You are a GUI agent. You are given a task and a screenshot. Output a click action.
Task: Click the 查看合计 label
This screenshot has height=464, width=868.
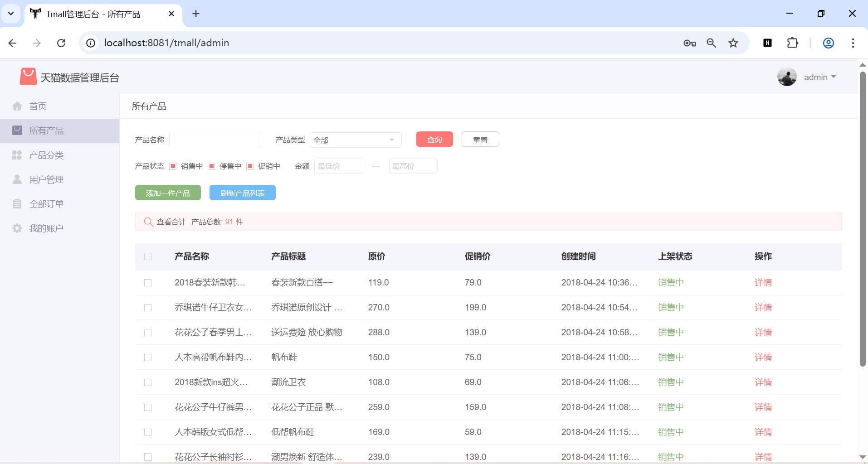pos(171,222)
